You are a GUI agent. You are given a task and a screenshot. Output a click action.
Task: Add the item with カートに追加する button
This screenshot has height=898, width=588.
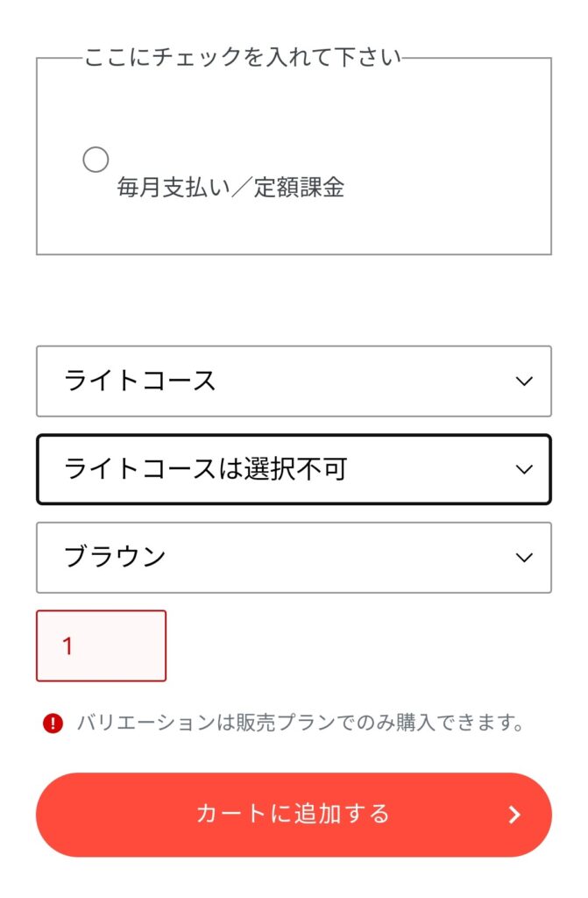[x=294, y=815]
